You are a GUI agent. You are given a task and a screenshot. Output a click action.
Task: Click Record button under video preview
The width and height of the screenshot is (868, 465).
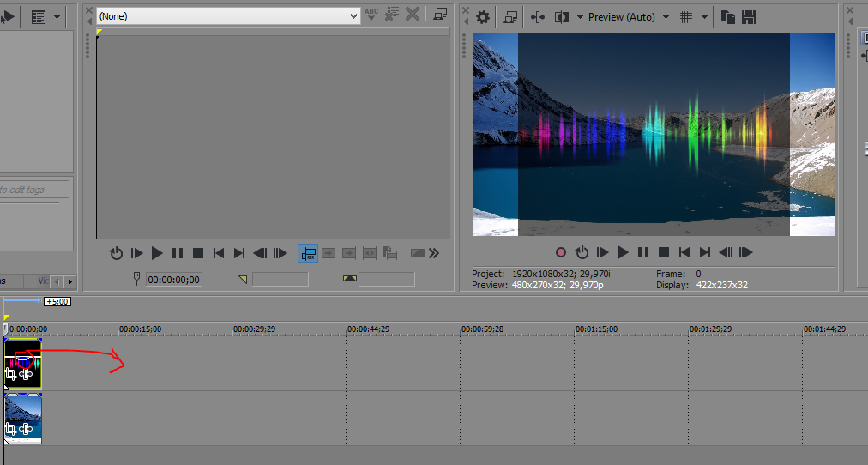tap(561, 252)
